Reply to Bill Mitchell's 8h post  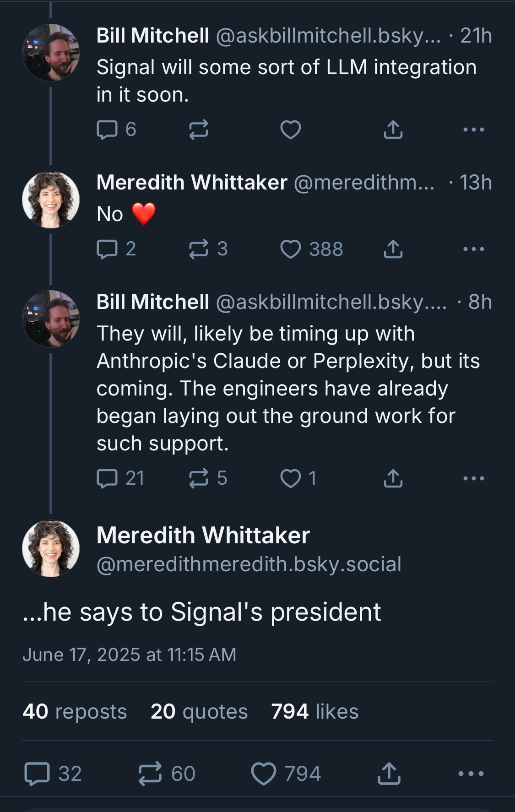[108, 479]
